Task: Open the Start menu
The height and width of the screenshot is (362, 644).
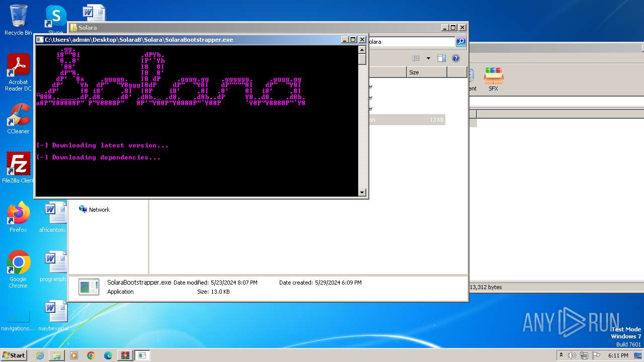Action: click(14, 355)
